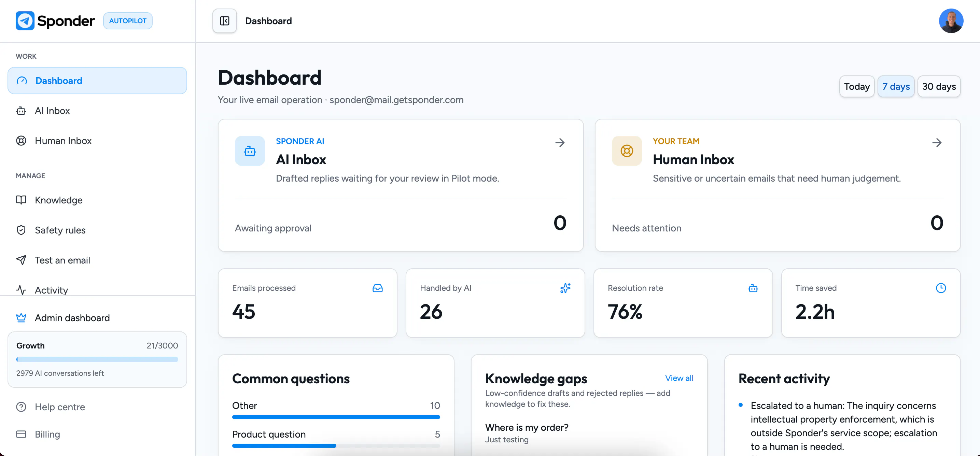The height and width of the screenshot is (456, 980).
Task: Click the Time saved clock icon
Action: (x=940, y=288)
